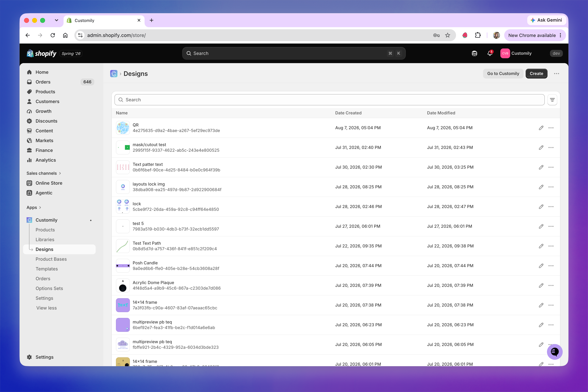
Task: Select the Posh Candle design name
Action: 145,263
